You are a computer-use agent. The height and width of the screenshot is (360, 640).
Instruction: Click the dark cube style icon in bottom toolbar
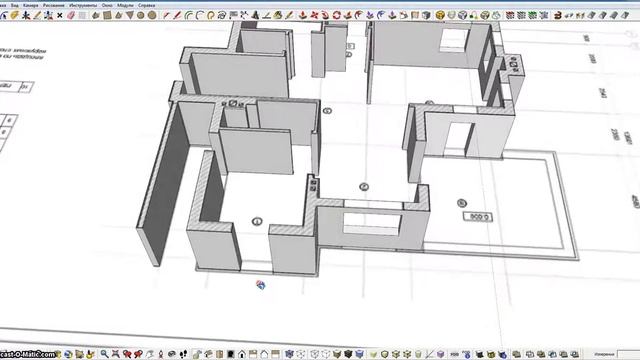(x=348, y=354)
